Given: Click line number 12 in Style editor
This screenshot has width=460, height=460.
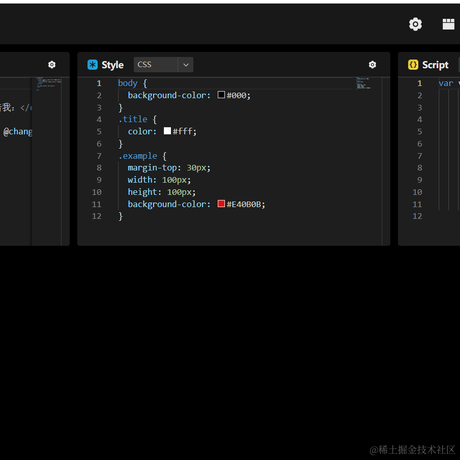Looking at the screenshot, I should click(97, 216).
